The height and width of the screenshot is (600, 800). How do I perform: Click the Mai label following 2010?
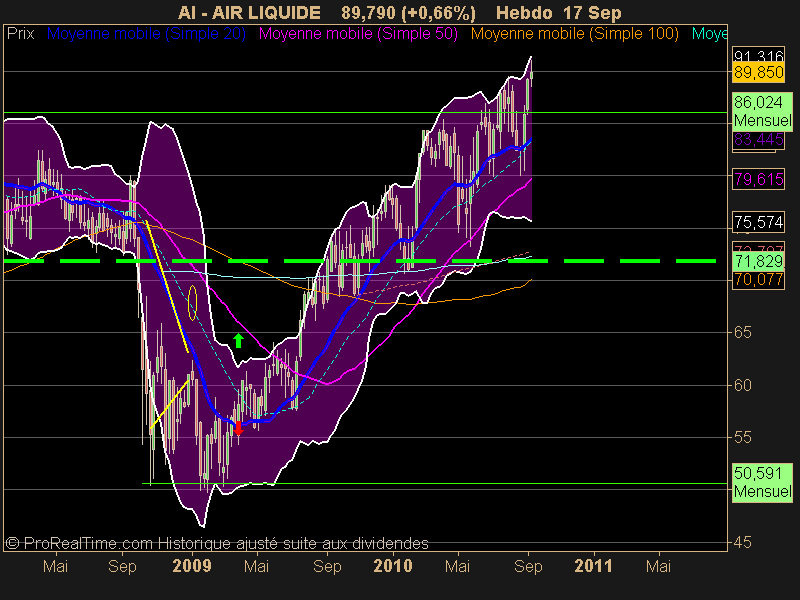(457, 566)
